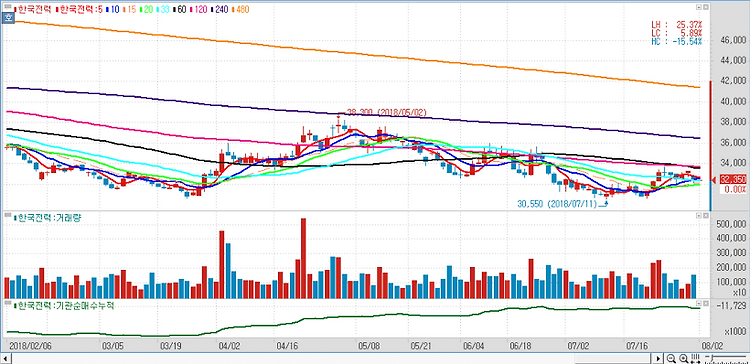Click the 42,000 price axis label
Screen dimensions: 750x364
(x=733, y=81)
